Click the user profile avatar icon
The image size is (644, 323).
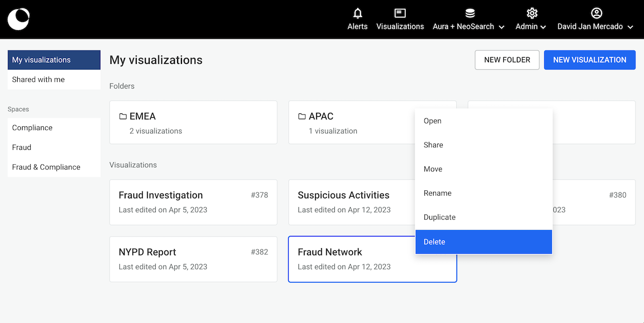click(596, 13)
